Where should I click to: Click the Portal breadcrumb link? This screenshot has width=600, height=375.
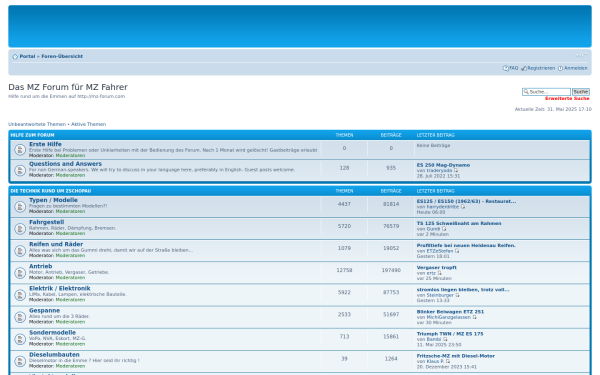pyautogui.click(x=27, y=56)
